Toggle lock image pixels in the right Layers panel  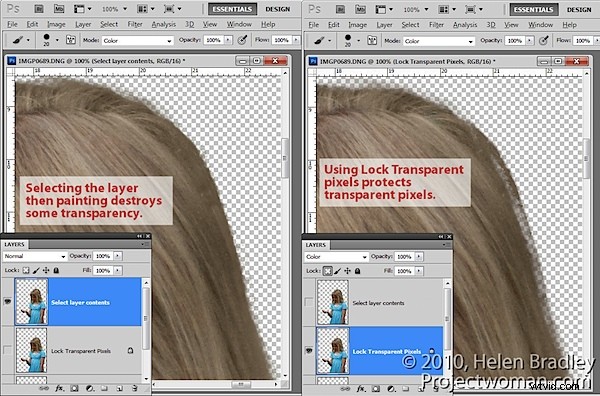tap(338, 271)
